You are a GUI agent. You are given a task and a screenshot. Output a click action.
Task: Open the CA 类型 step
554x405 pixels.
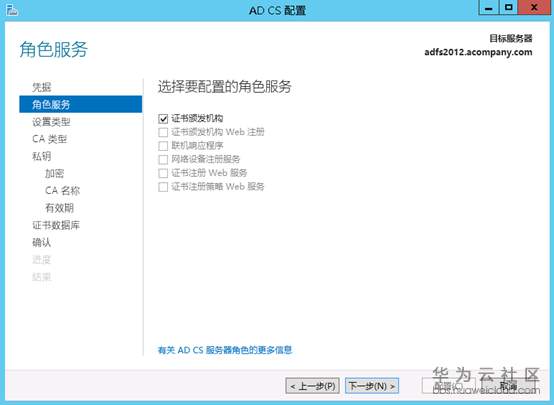coord(49,139)
